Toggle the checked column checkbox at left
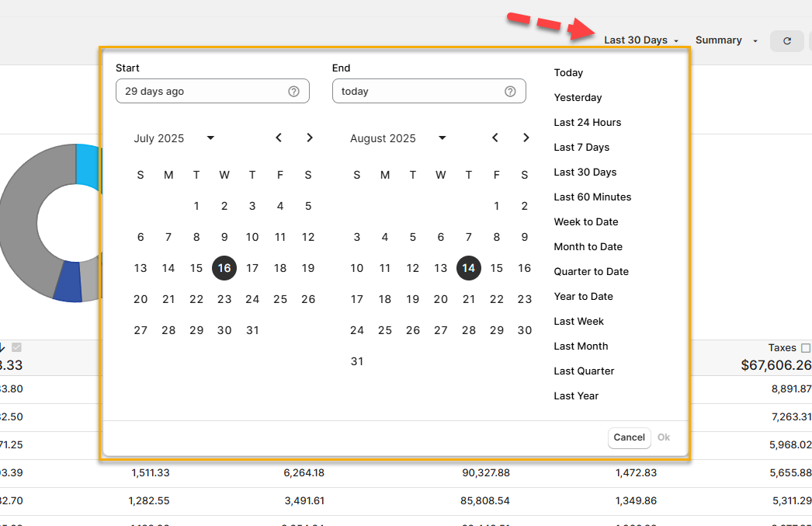 (16, 347)
